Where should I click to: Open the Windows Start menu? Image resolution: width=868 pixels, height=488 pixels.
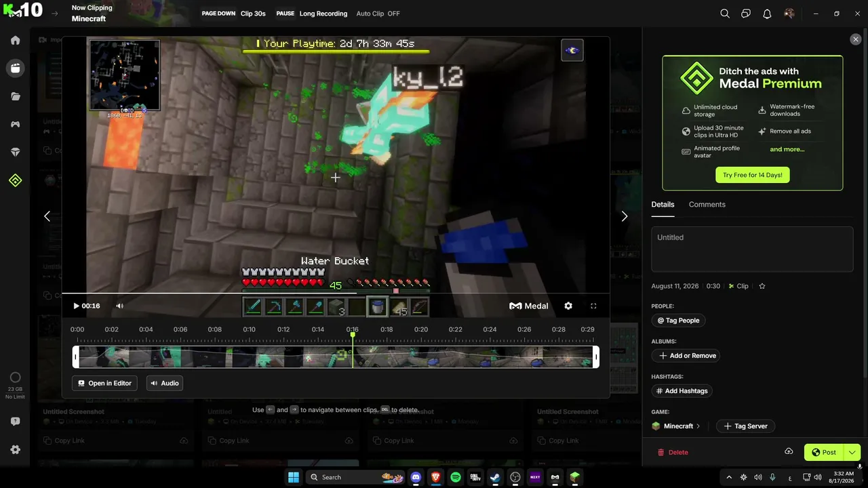[294, 477]
